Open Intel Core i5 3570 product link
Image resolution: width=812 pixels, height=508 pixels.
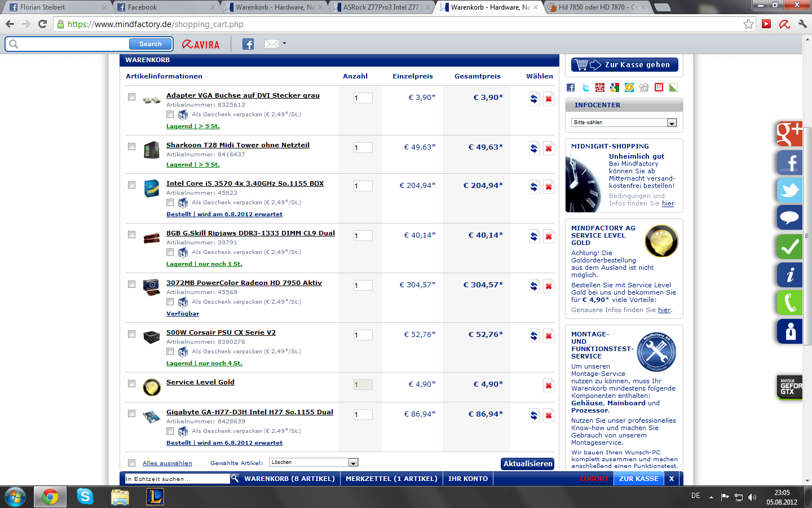(245, 183)
